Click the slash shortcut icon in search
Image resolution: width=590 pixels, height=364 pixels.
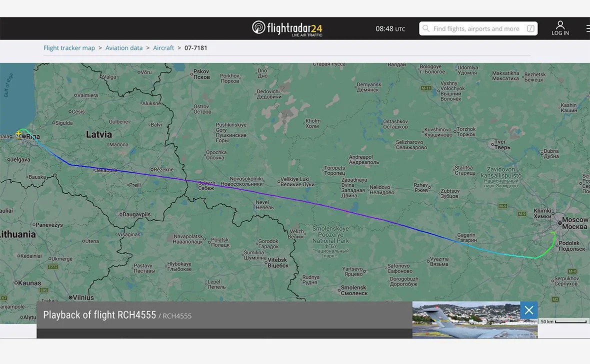tap(530, 28)
